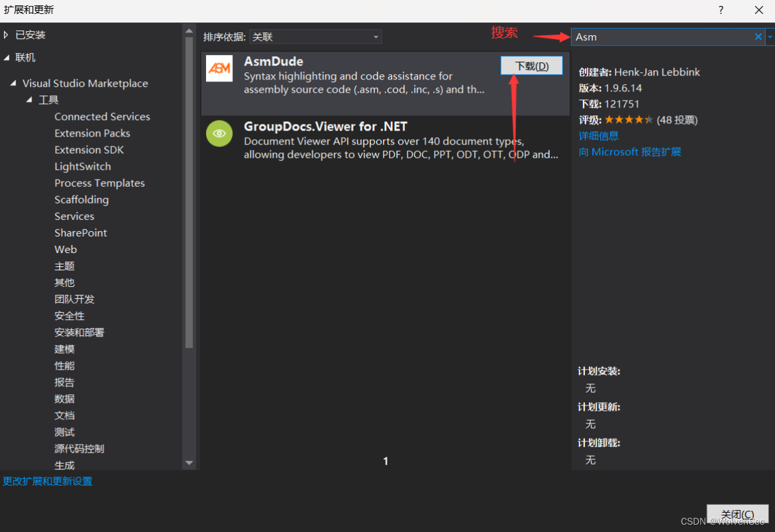Select the 其他 category
This screenshot has height=532, width=775.
click(64, 283)
